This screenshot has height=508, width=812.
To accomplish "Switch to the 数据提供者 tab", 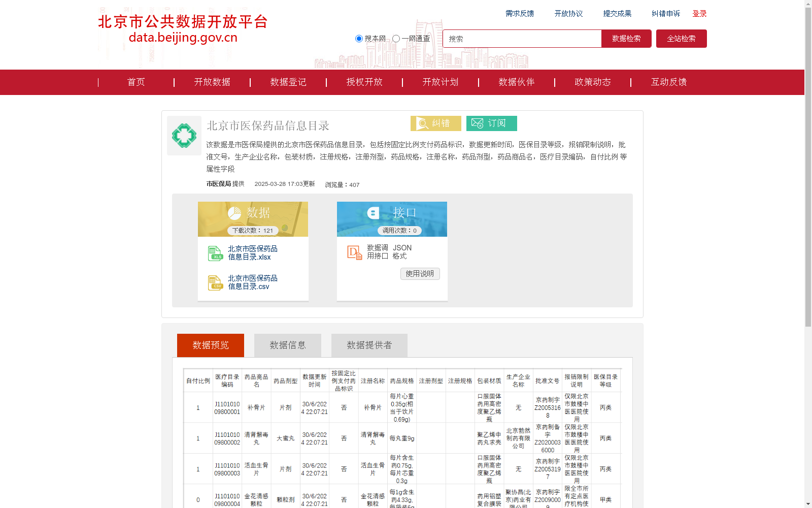I will coord(368,345).
